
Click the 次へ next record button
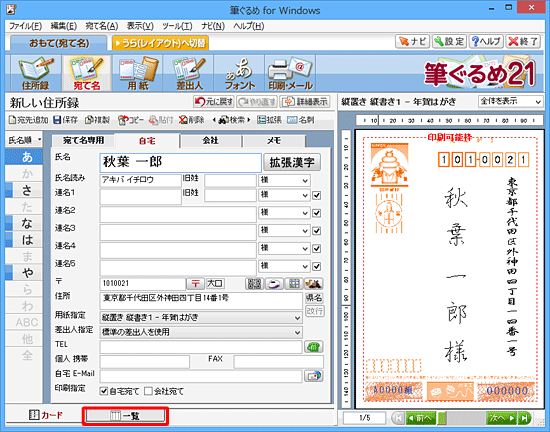502,418
